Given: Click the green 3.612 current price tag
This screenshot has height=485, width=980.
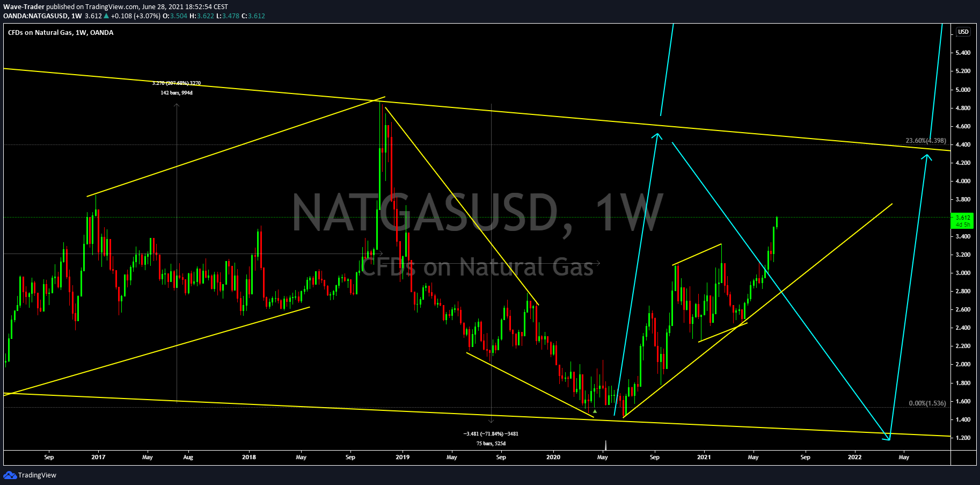Looking at the screenshot, I should click(x=962, y=221).
